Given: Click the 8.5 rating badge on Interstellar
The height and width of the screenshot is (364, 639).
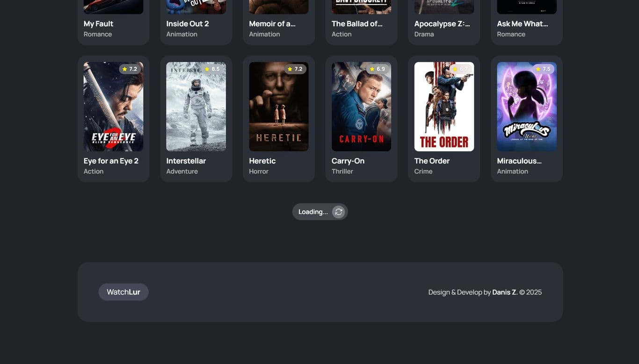Looking at the screenshot, I should pos(212,69).
